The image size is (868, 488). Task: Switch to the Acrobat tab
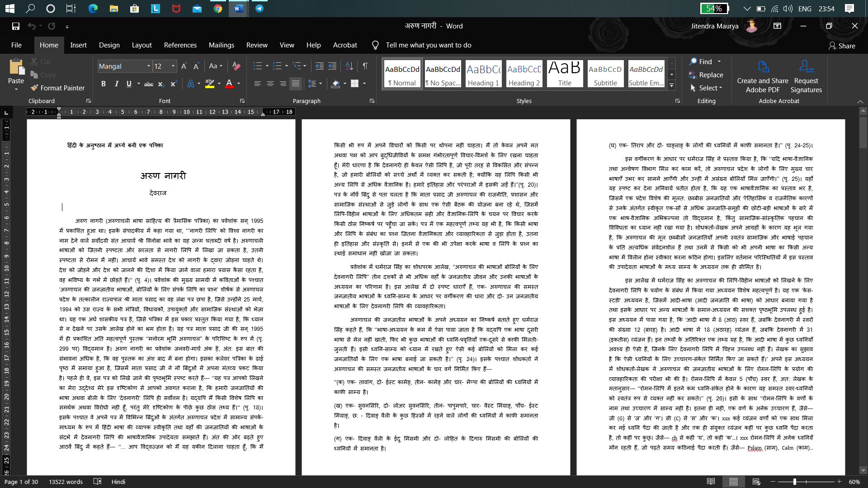[345, 45]
